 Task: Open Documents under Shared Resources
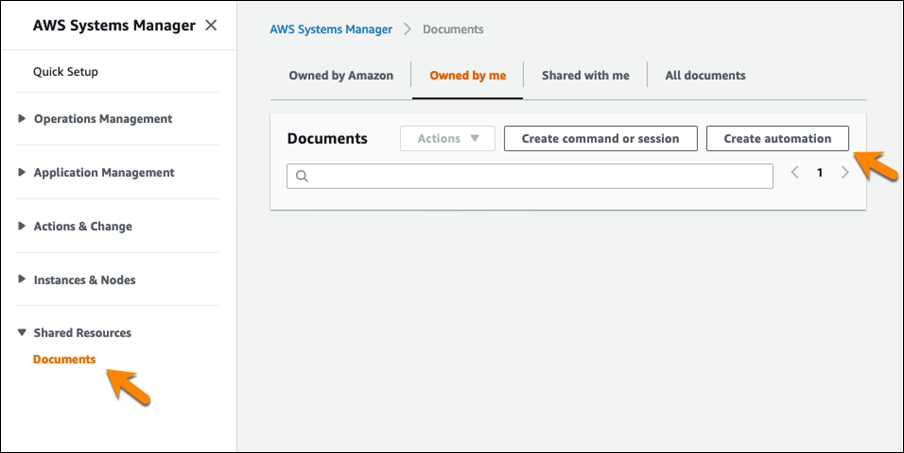(64, 359)
